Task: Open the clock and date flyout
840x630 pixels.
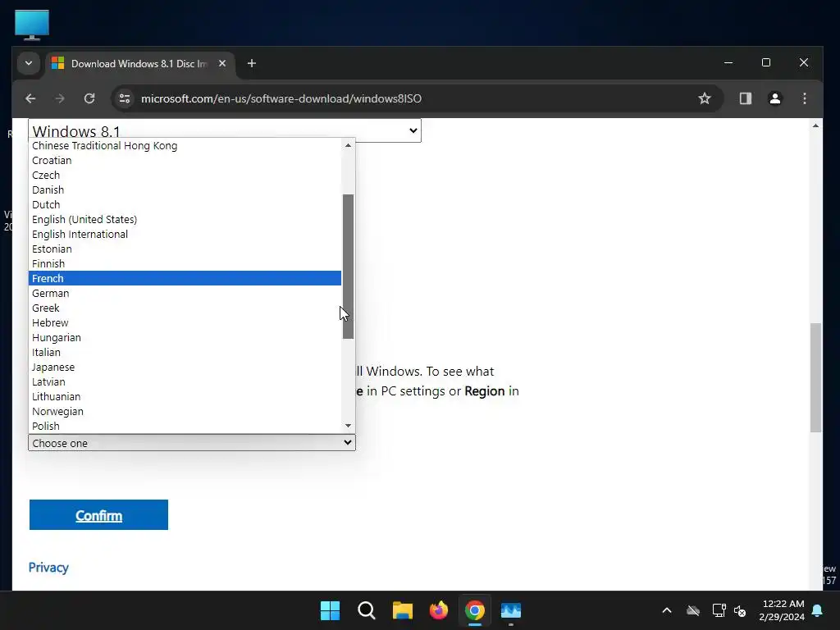Action: coord(782,610)
